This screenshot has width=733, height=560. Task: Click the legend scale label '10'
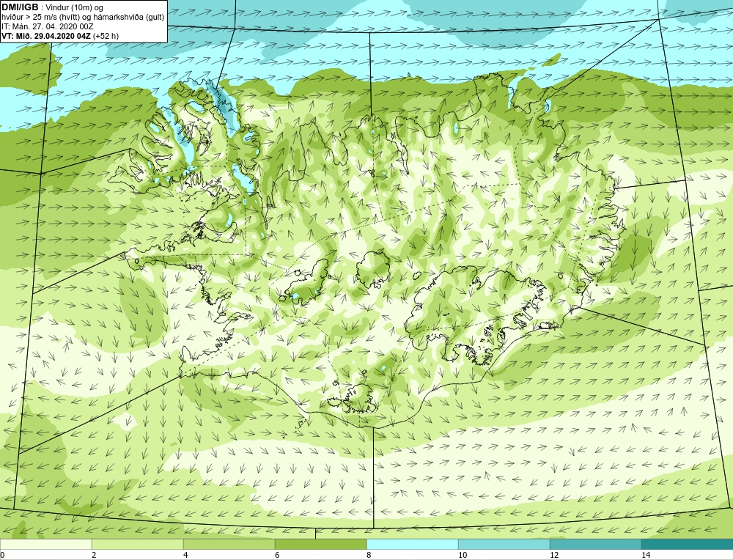tap(463, 555)
